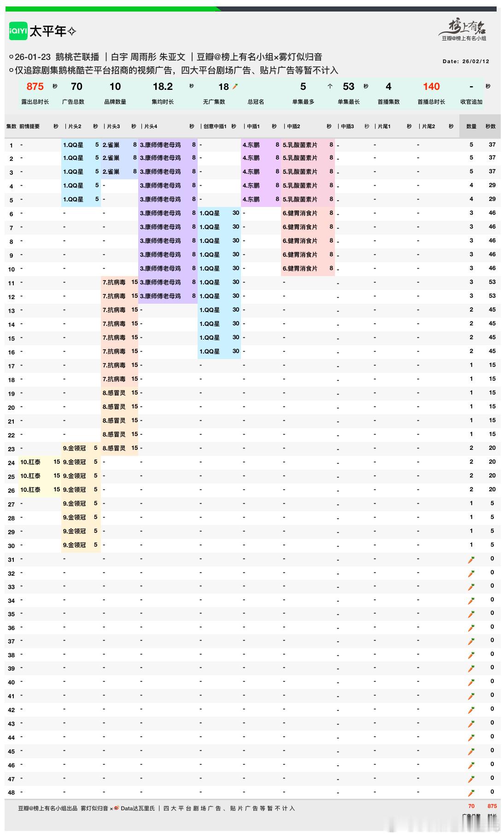Click the 中插3 column header

347,126
